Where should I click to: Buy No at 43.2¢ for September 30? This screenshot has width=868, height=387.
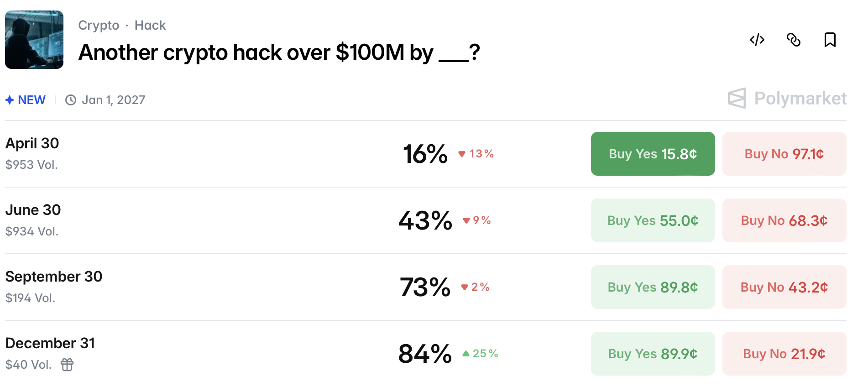click(784, 287)
